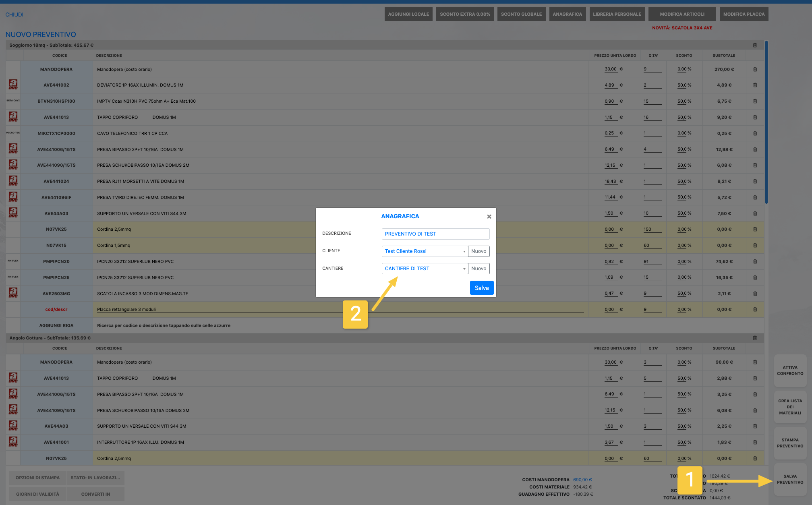Image resolution: width=812 pixels, height=505 pixels.
Task: Click trash icon for AVE441002 row
Action: point(755,85)
